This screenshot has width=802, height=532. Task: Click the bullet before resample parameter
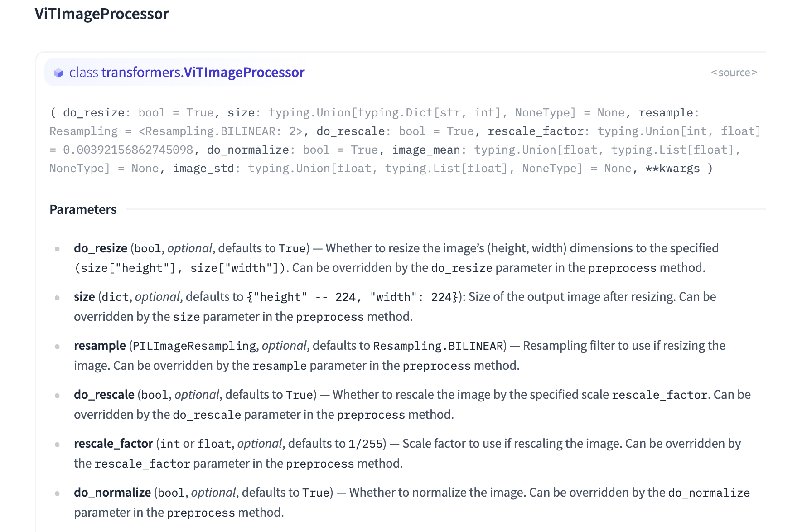(58, 347)
